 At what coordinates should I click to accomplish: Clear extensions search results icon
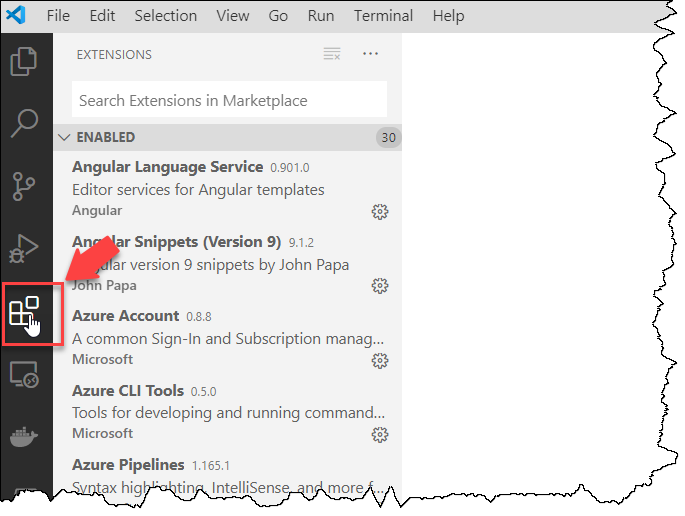point(332,54)
